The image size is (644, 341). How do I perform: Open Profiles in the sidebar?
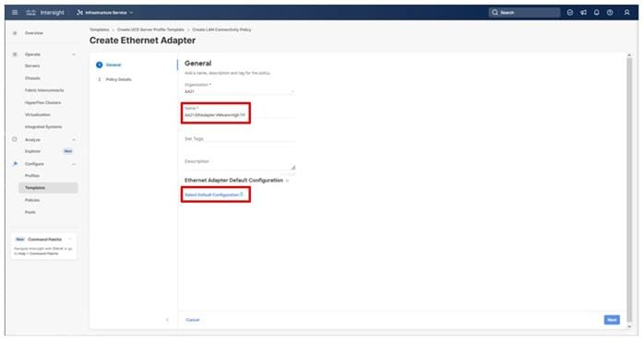tap(32, 176)
